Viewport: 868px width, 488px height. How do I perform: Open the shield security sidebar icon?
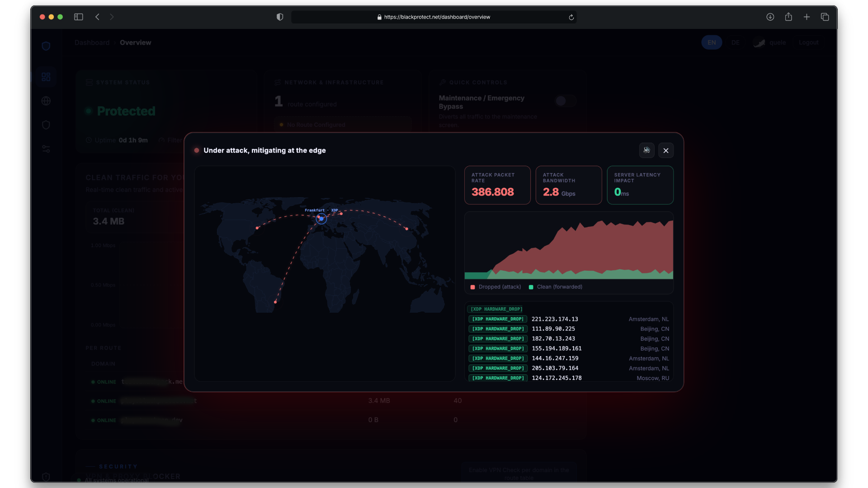(46, 125)
